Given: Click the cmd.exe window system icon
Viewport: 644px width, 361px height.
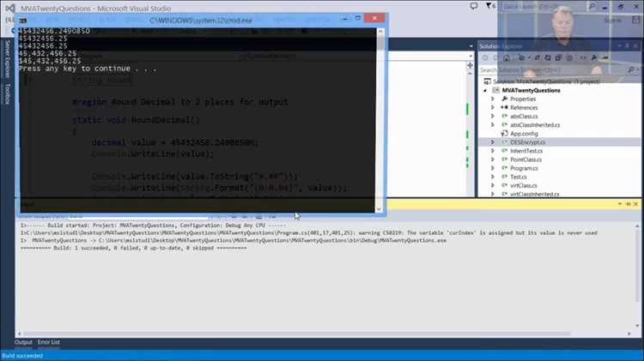Looking at the screenshot, I should pos(23,20).
